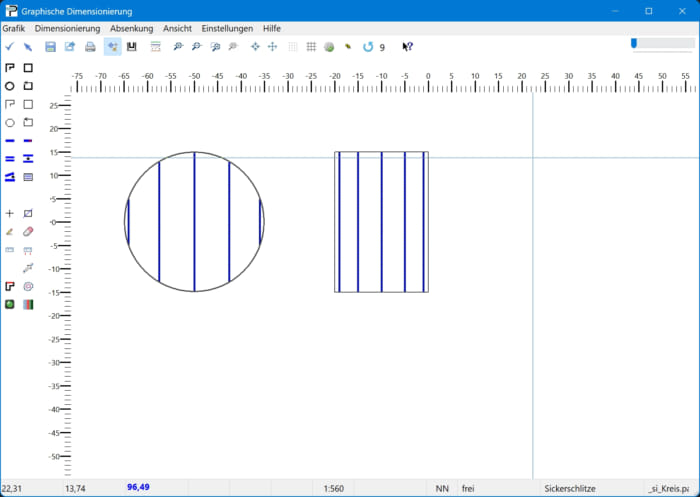Select the crosshair plus tool
Image resolution: width=700 pixels, height=497 pixels.
10,213
